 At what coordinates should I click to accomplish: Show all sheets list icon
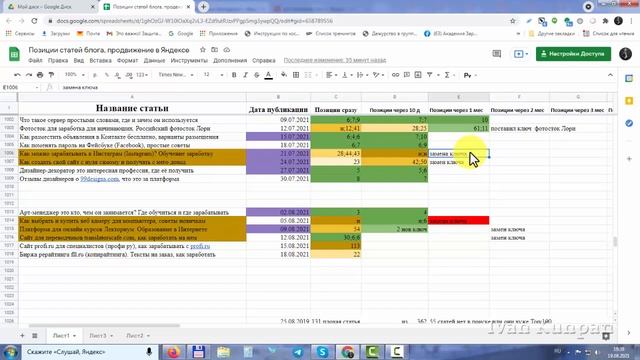click(x=35, y=336)
